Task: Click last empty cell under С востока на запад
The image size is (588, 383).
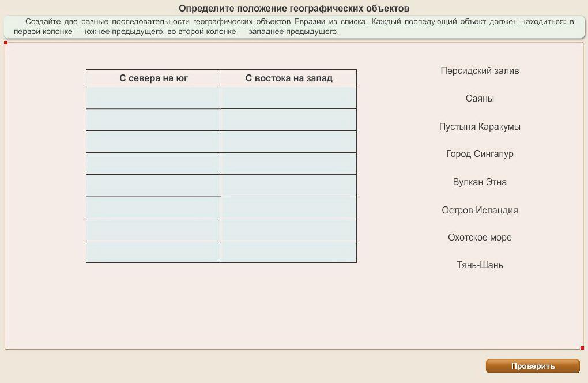Action: tap(289, 251)
